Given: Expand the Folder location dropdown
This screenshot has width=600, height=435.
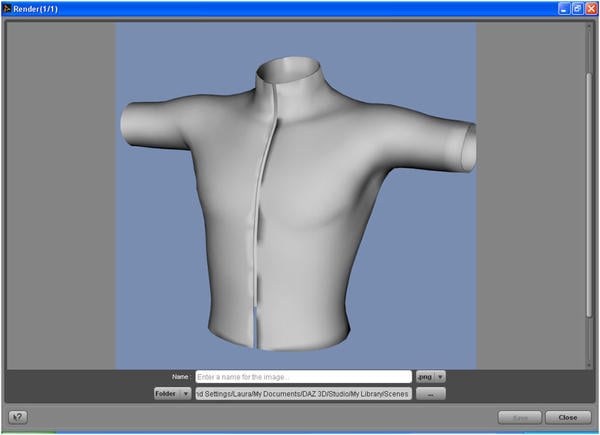Looking at the screenshot, I should point(173,393).
